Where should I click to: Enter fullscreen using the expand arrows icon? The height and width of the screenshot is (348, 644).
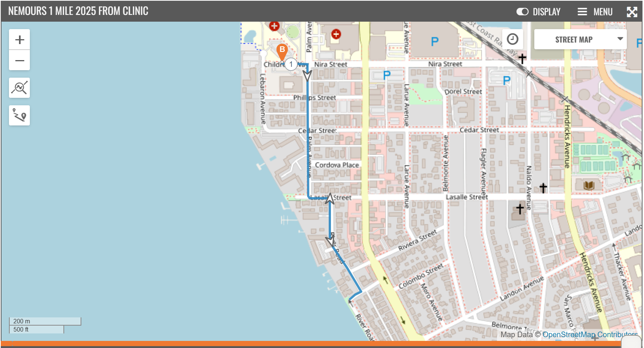(632, 12)
